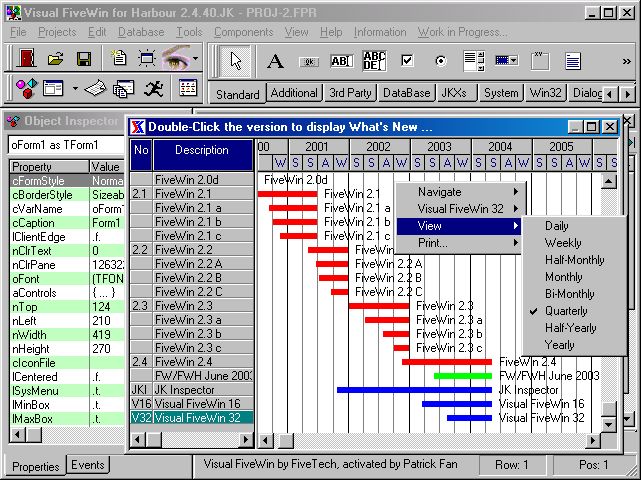The image size is (641, 480).
Task: Click the save floppy disk icon
Action: (x=85, y=59)
